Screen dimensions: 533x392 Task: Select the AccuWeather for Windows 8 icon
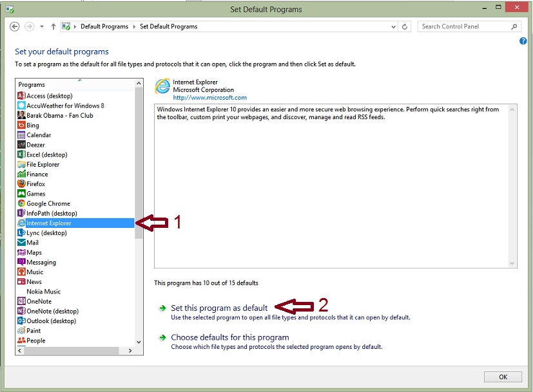pos(21,106)
